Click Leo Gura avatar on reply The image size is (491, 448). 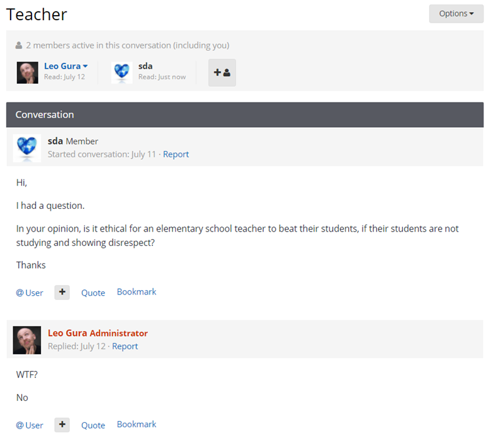click(x=27, y=340)
